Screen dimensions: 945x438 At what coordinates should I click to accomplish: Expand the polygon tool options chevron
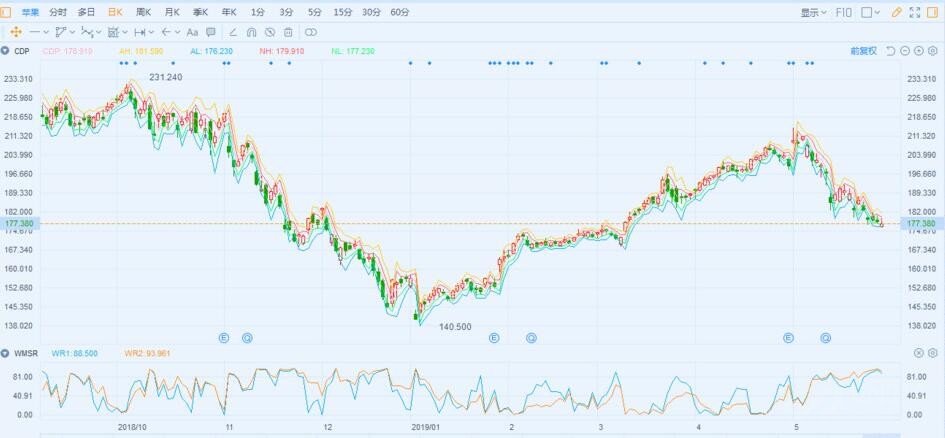72,32
